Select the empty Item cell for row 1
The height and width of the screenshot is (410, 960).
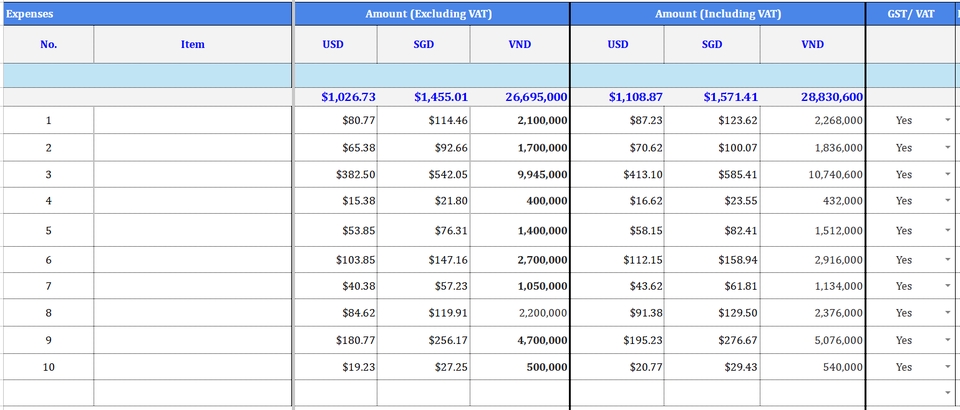tap(193, 120)
